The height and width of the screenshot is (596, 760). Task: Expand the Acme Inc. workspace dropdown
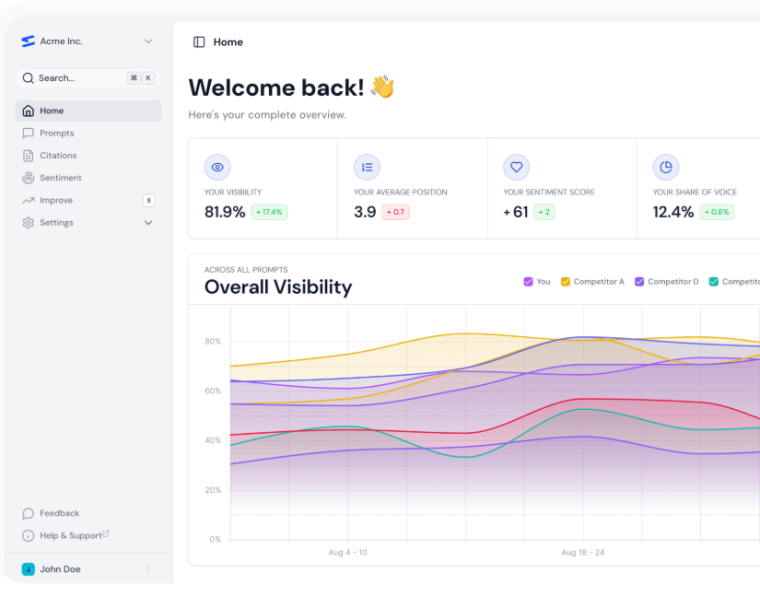(148, 41)
